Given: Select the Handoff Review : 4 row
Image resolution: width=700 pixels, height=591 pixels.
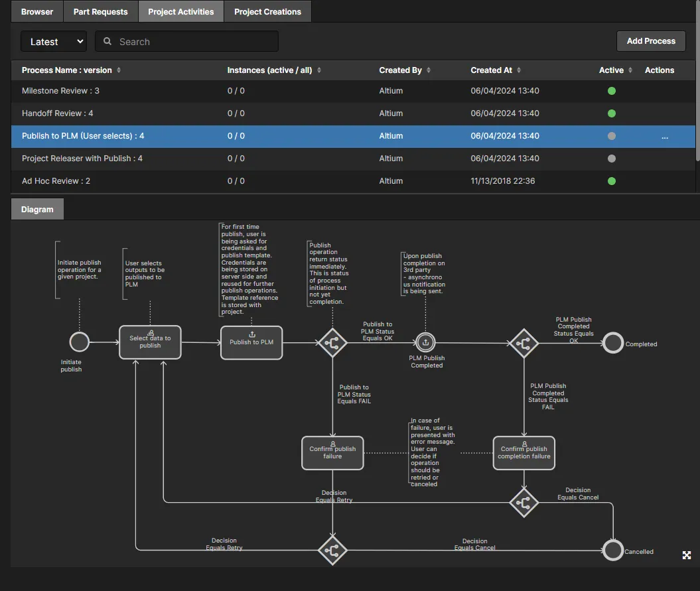Looking at the screenshot, I should click(x=353, y=113).
